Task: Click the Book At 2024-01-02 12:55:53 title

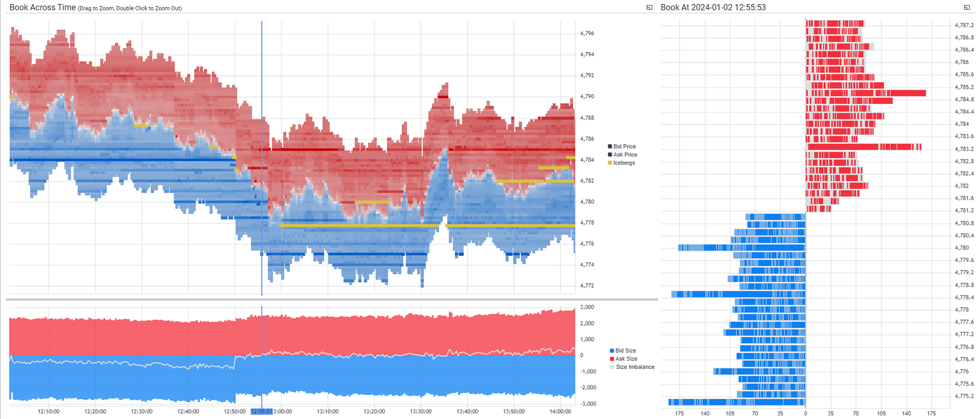Action: [713, 7]
